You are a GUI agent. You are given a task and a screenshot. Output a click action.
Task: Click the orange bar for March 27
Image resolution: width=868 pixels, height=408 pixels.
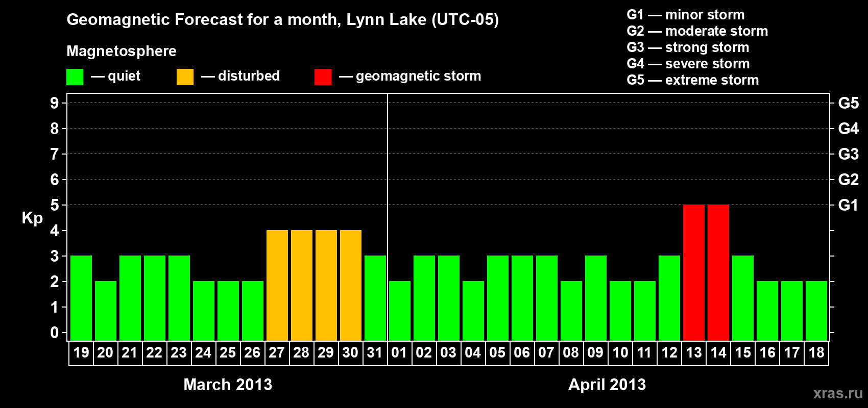click(x=277, y=285)
